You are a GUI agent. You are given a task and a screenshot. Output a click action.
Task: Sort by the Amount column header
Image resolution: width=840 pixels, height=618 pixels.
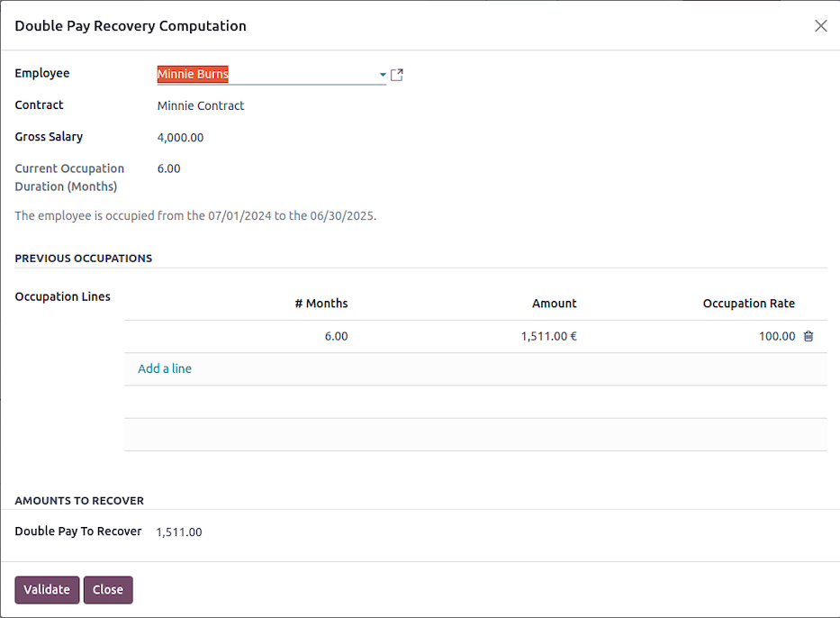point(554,304)
